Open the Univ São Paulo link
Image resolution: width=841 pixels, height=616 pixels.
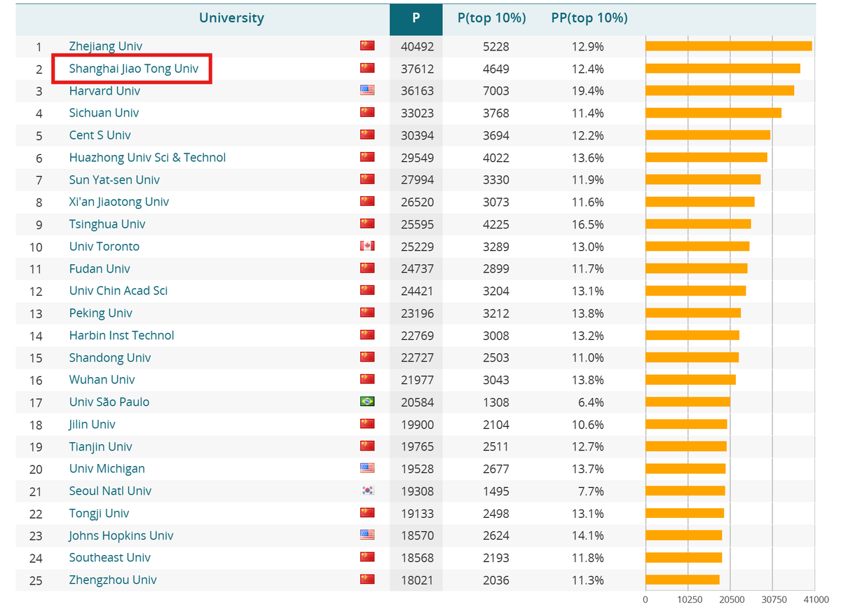[109, 402]
